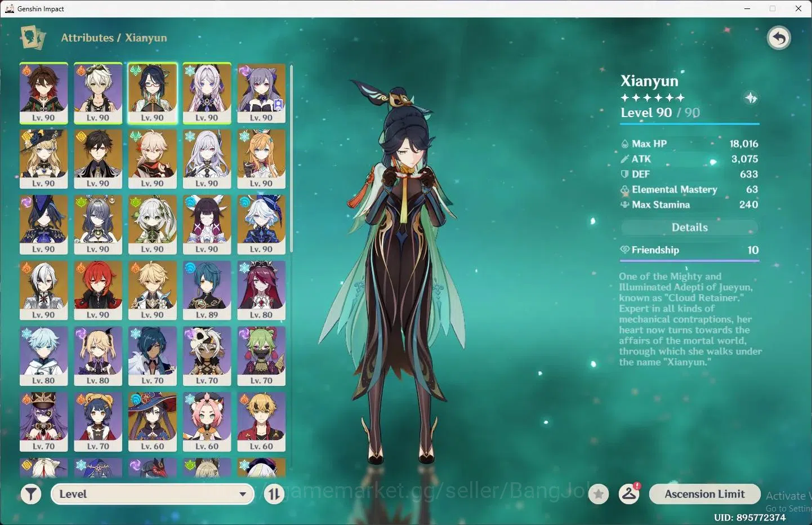Maximize the Genshin Impact window
The height and width of the screenshot is (525, 812).
[773, 8]
